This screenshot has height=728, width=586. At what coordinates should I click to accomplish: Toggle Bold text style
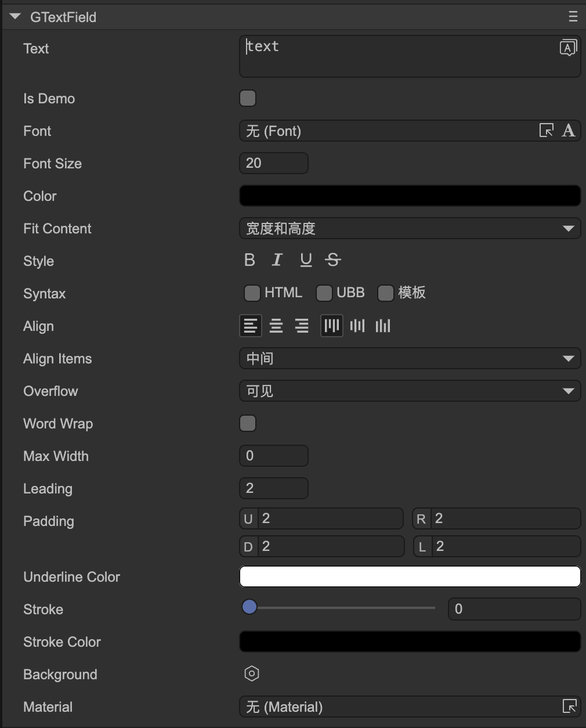[x=249, y=260]
